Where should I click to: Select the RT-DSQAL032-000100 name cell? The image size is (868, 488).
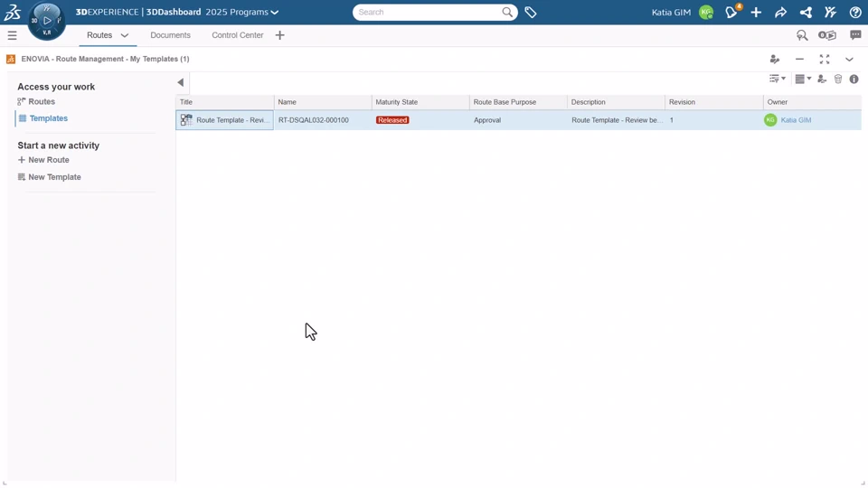click(x=323, y=120)
